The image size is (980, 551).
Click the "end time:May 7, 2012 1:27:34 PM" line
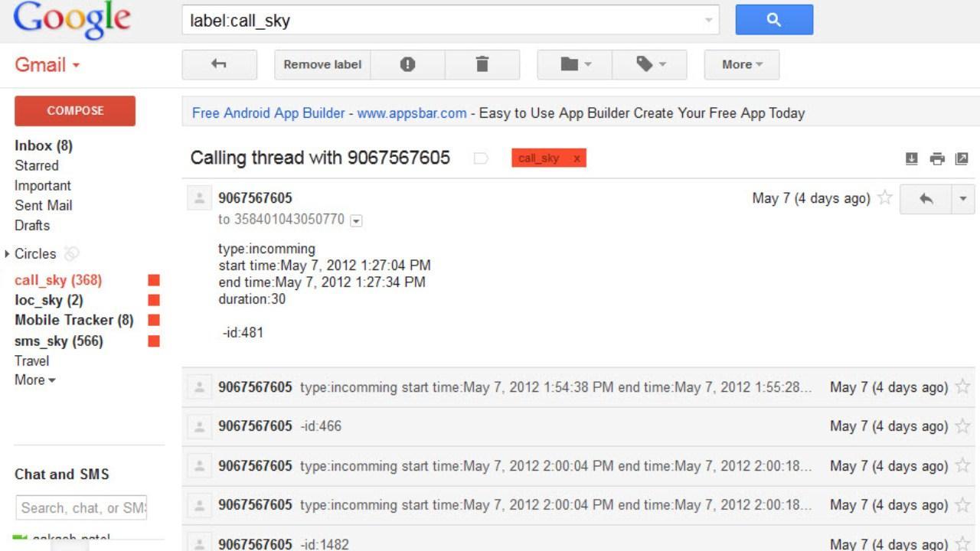pyautogui.click(x=322, y=282)
